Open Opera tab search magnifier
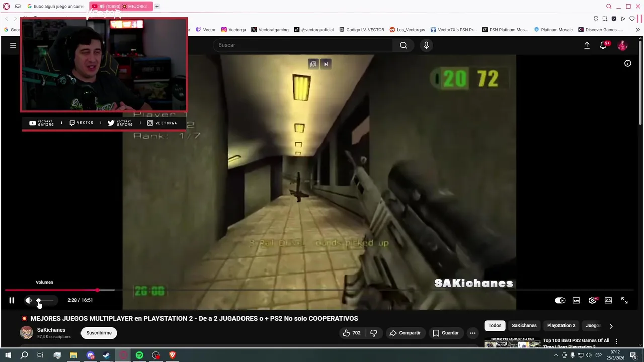 (x=609, y=6)
